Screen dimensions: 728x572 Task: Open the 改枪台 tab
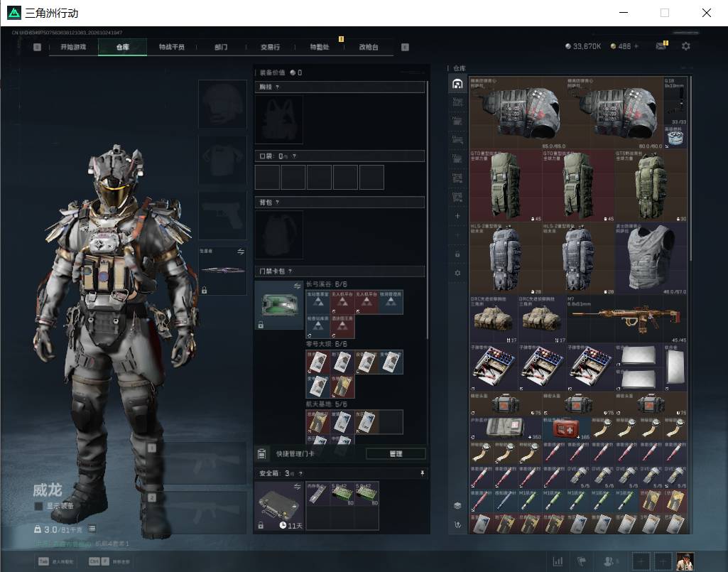(369, 47)
